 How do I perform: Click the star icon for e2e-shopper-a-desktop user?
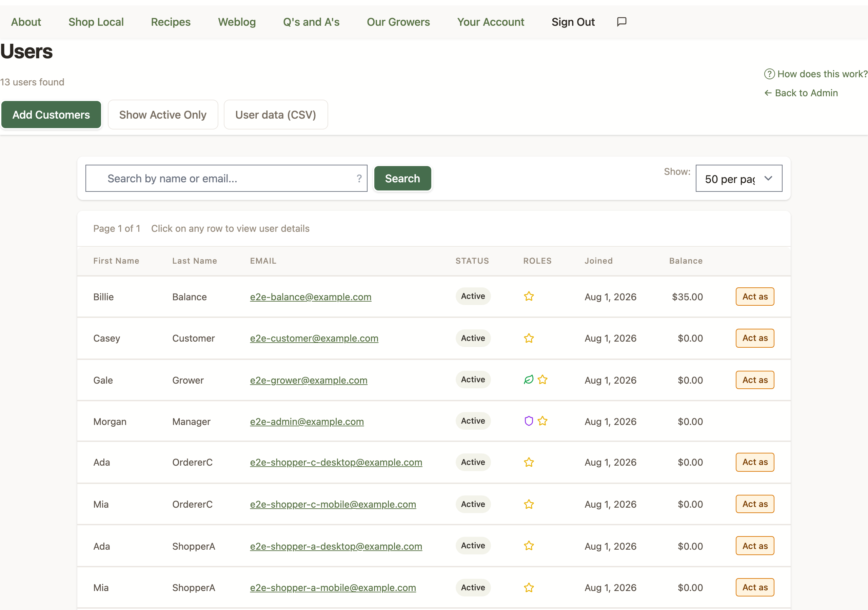pyautogui.click(x=529, y=546)
